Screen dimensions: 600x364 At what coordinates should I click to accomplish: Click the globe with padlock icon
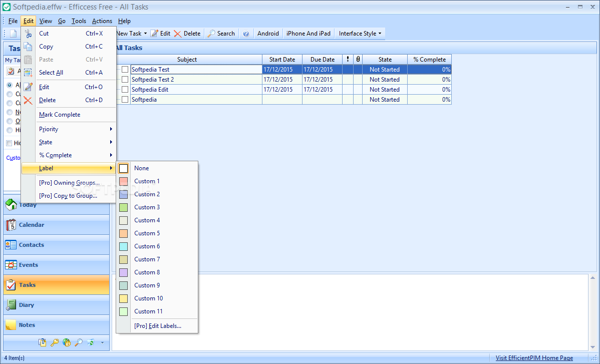(x=67, y=342)
